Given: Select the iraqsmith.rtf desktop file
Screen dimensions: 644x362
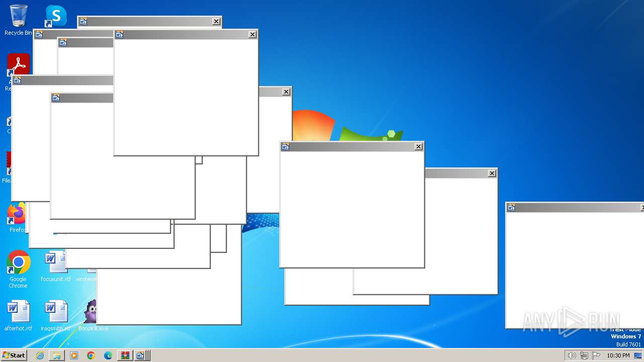Looking at the screenshot, I should (x=56, y=316).
